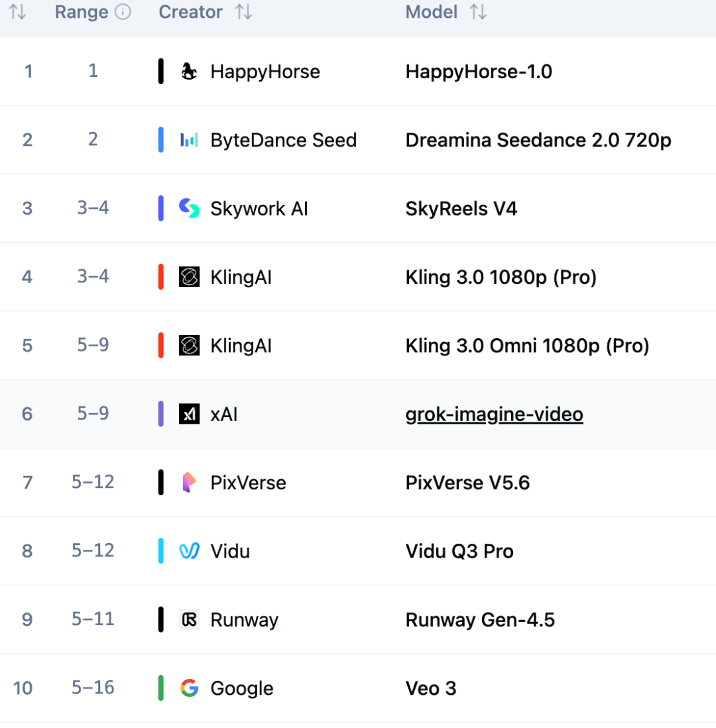
Task: Open the grok-imagine-video model link
Action: 494,414
